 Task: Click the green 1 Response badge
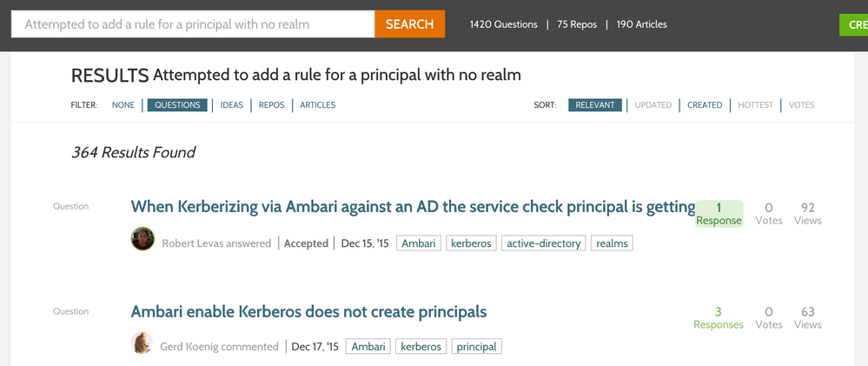tap(719, 214)
